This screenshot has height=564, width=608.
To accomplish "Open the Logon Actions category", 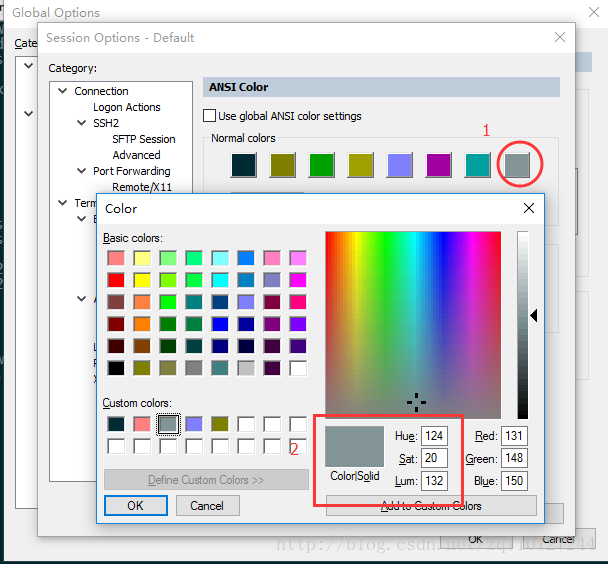I will [x=126, y=107].
